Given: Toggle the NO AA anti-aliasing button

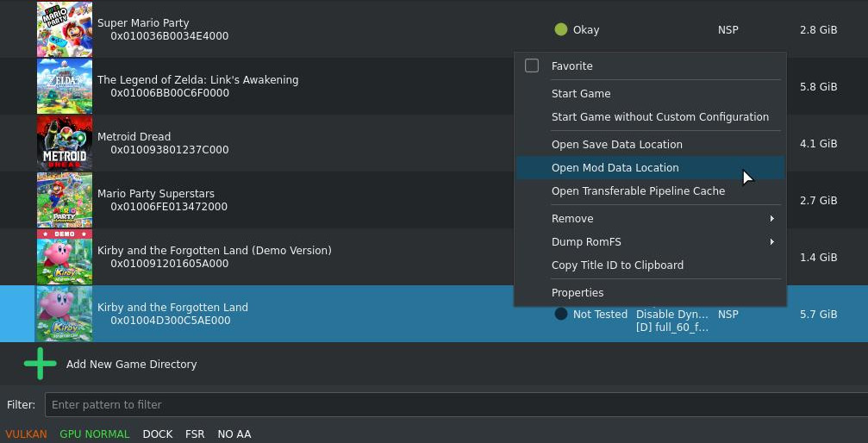Looking at the screenshot, I should pyautogui.click(x=234, y=434).
